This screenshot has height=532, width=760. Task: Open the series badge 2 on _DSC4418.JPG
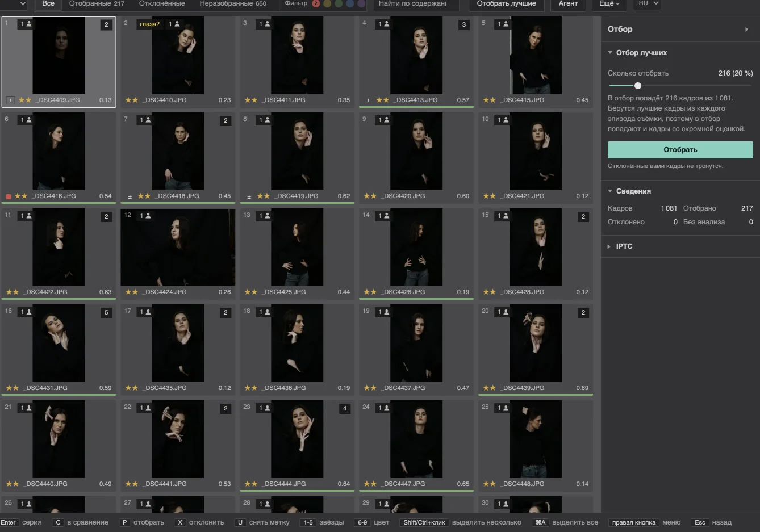pos(226,120)
